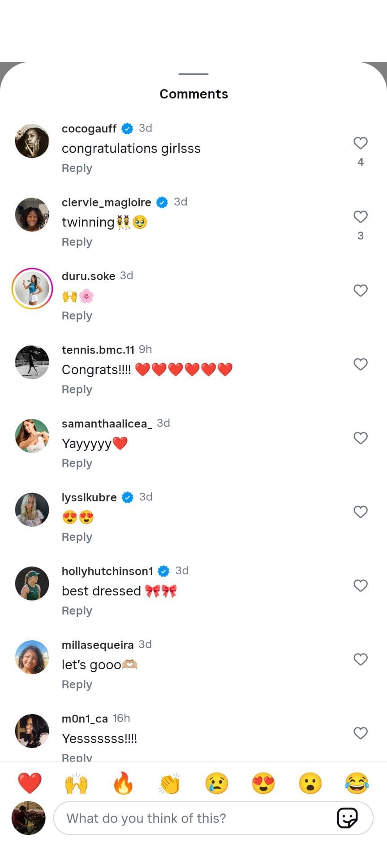Viewport: 387px width, 868px height.
Task: Like cocogauff's congratulations comment
Action: 361,143
